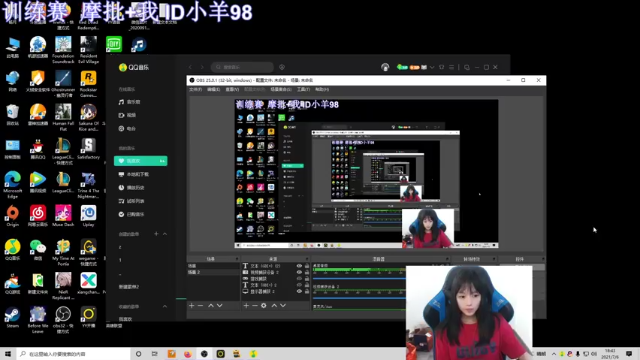The width and height of the screenshot is (640, 360).
Task: Open the OBS Help menu
Action: (322, 89)
